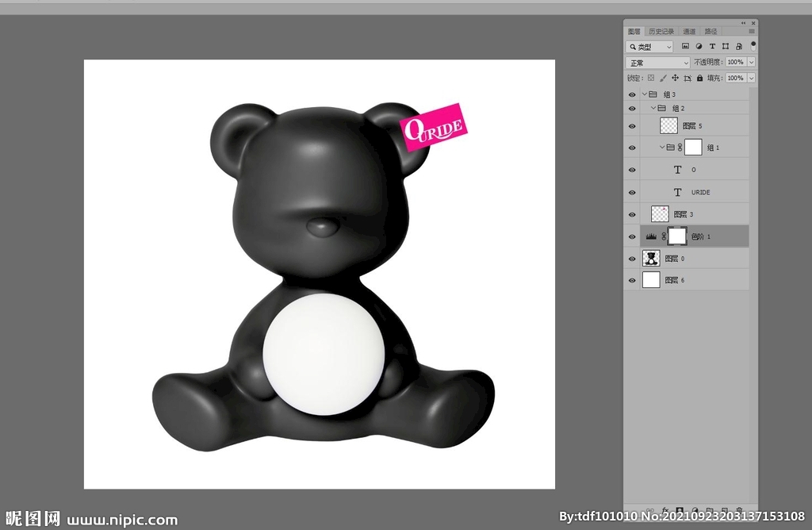Collapse the 组 2 layer group

click(x=653, y=108)
